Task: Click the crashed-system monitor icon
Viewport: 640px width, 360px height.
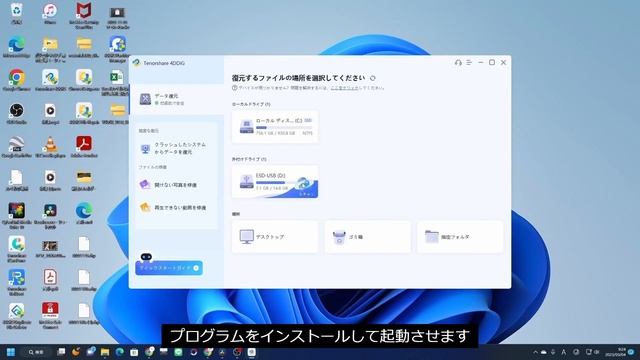Action: pyautogui.click(x=145, y=149)
